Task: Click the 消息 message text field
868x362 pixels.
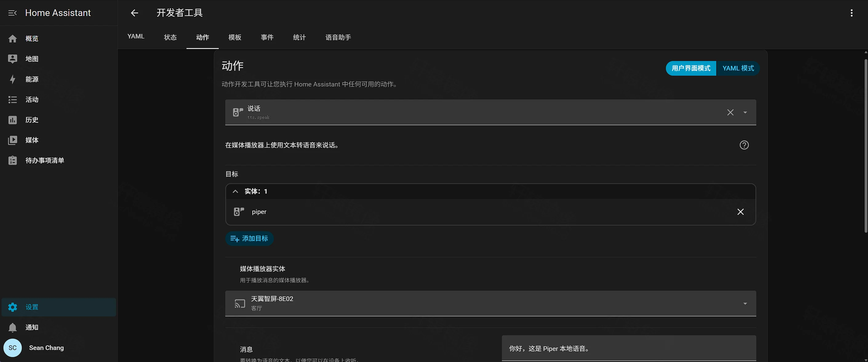Action: click(629, 348)
